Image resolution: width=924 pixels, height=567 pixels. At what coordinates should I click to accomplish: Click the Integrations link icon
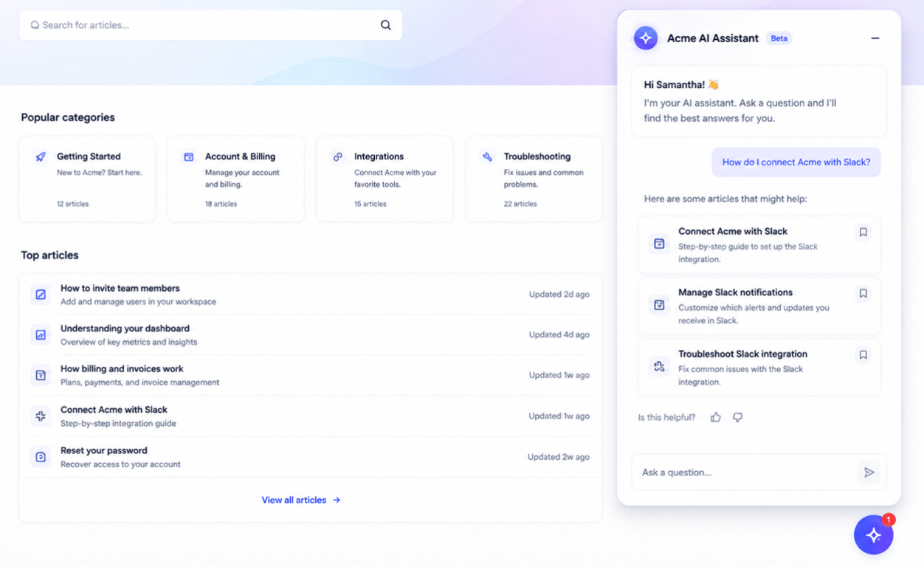[x=338, y=157]
